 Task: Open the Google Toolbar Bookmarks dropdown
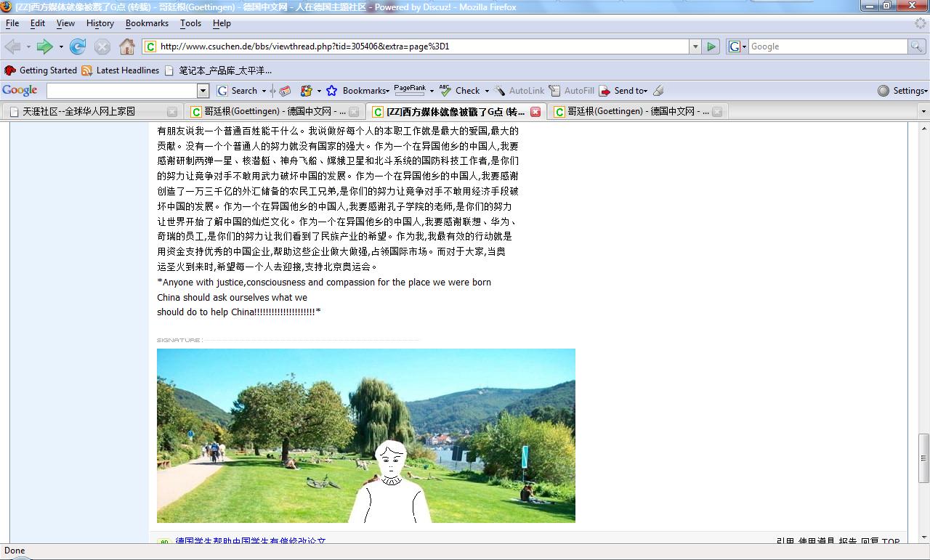point(365,91)
